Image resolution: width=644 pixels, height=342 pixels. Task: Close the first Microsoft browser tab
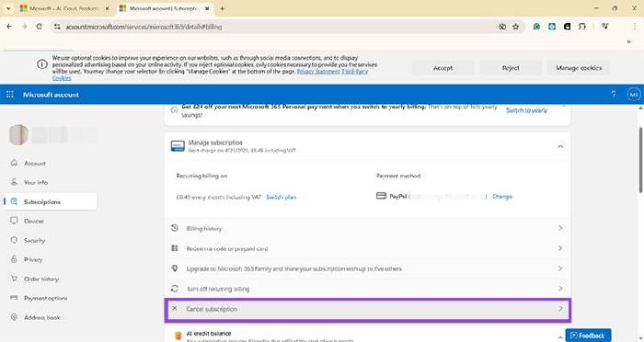tap(108, 8)
